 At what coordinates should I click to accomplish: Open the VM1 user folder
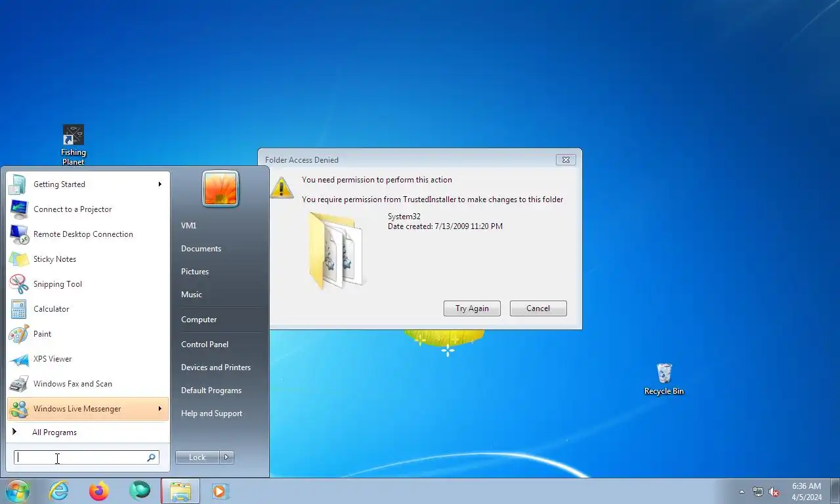(189, 226)
